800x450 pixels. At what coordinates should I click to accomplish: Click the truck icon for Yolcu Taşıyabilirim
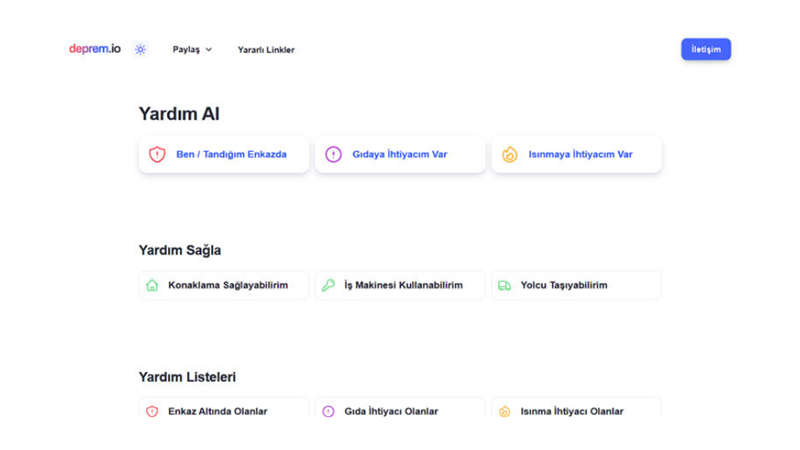504,285
